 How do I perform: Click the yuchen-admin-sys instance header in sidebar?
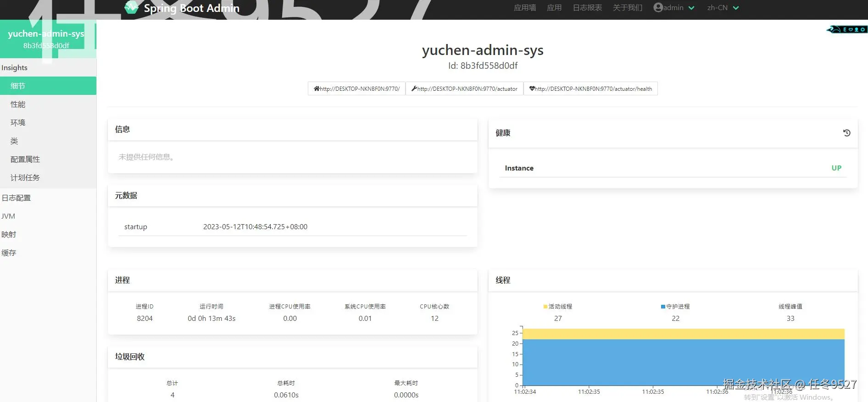48,39
